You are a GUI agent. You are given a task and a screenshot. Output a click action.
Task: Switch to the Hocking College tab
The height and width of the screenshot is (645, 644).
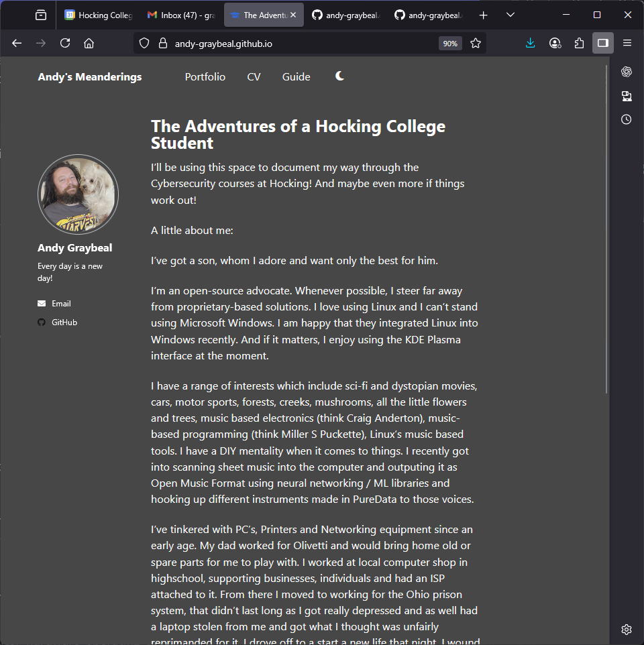pos(98,15)
